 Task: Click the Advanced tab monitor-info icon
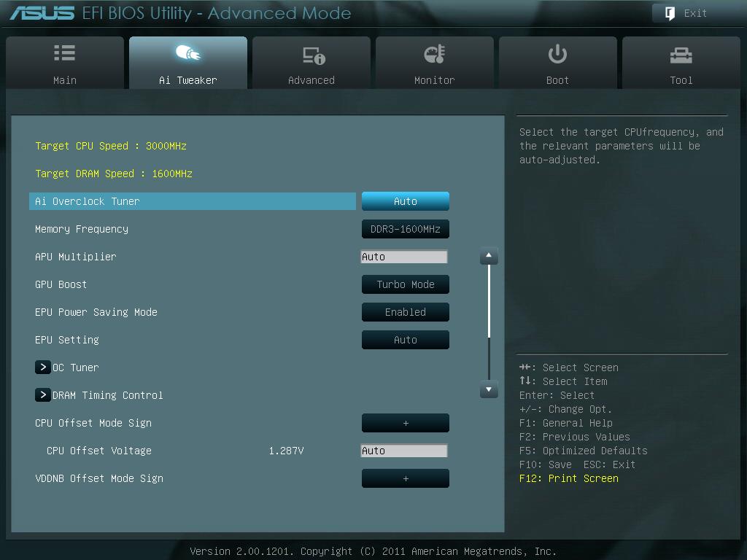pos(314,55)
